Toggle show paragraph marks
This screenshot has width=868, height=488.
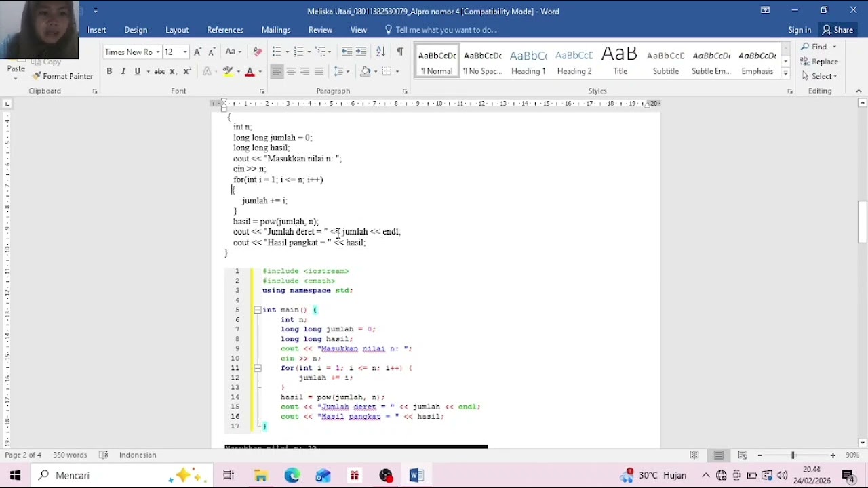coord(399,52)
